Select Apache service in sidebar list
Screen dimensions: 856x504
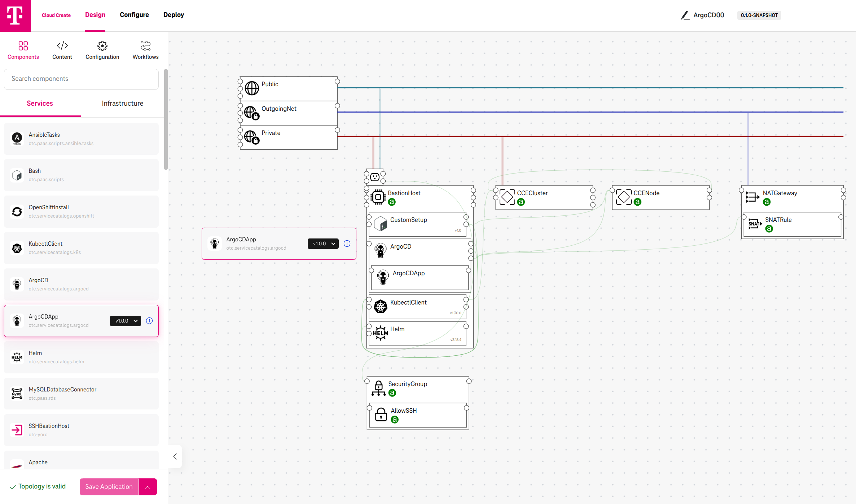(81, 460)
